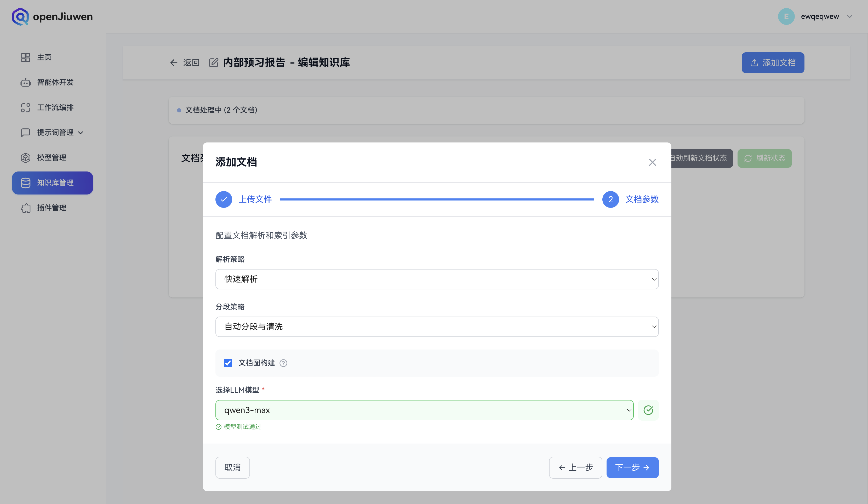
Task: Uncheck the 文档图构建 checkbox
Action: click(x=228, y=363)
